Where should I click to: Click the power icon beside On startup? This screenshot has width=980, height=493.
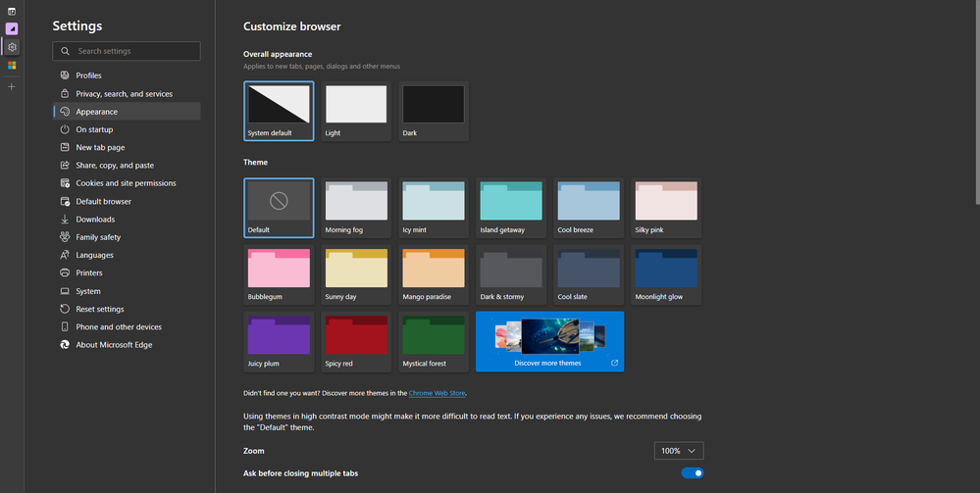point(65,129)
